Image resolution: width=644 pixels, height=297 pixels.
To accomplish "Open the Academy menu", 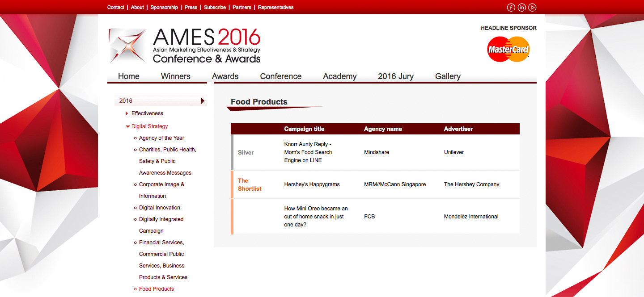I will (340, 76).
